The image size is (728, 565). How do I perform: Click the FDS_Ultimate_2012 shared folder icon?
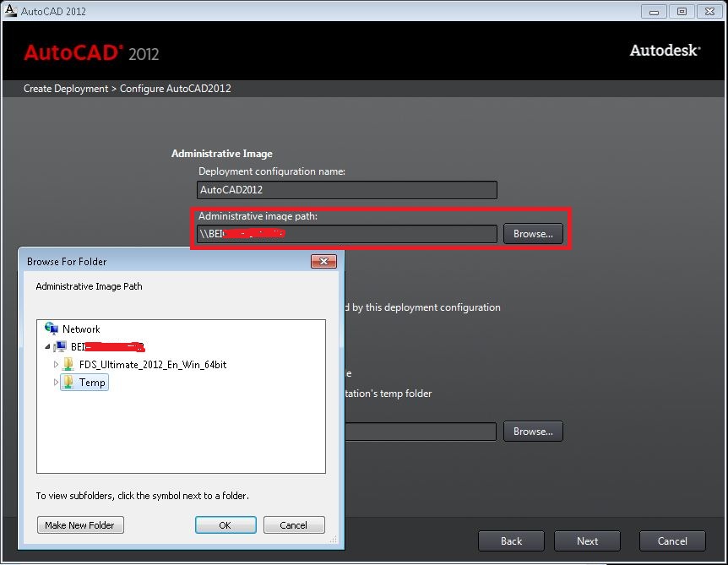pyautogui.click(x=68, y=364)
